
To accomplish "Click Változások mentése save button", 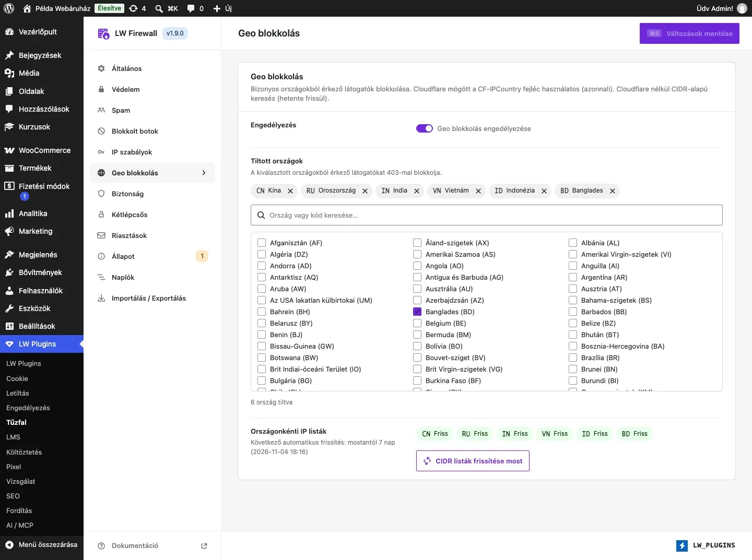I will pos(689,33).
